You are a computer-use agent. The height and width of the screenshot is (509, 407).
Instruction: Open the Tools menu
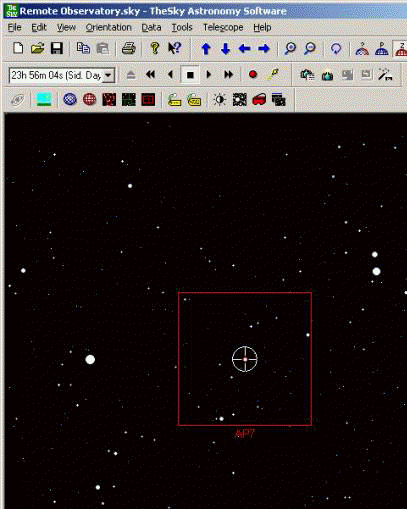tap(182, 27)
